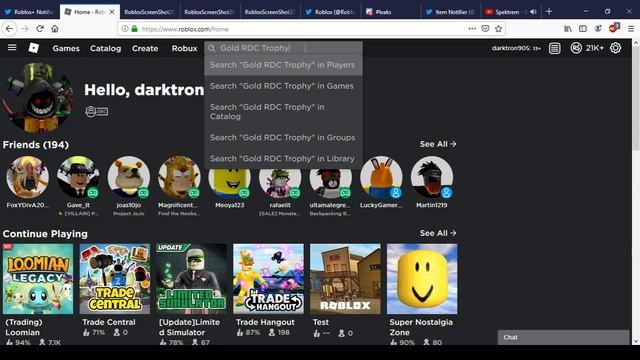
Task: Search "Gold RDC Trophy" in Groups
Action: click(283, 138)
